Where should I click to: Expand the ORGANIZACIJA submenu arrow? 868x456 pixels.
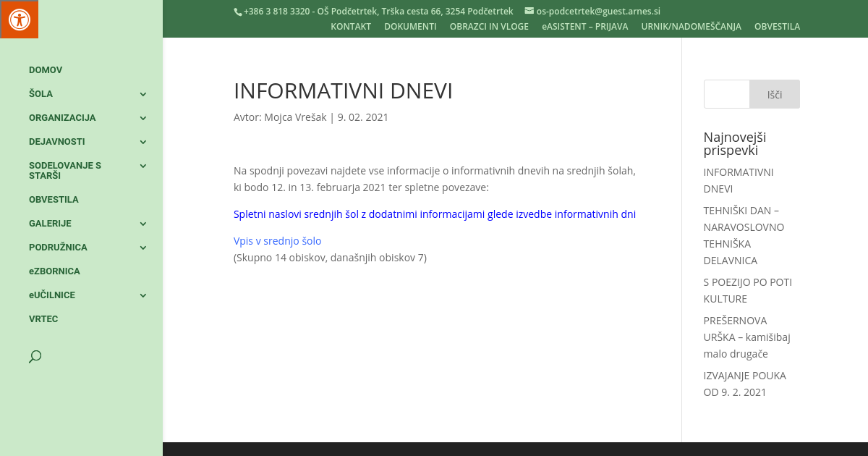(x=142, y=118)
